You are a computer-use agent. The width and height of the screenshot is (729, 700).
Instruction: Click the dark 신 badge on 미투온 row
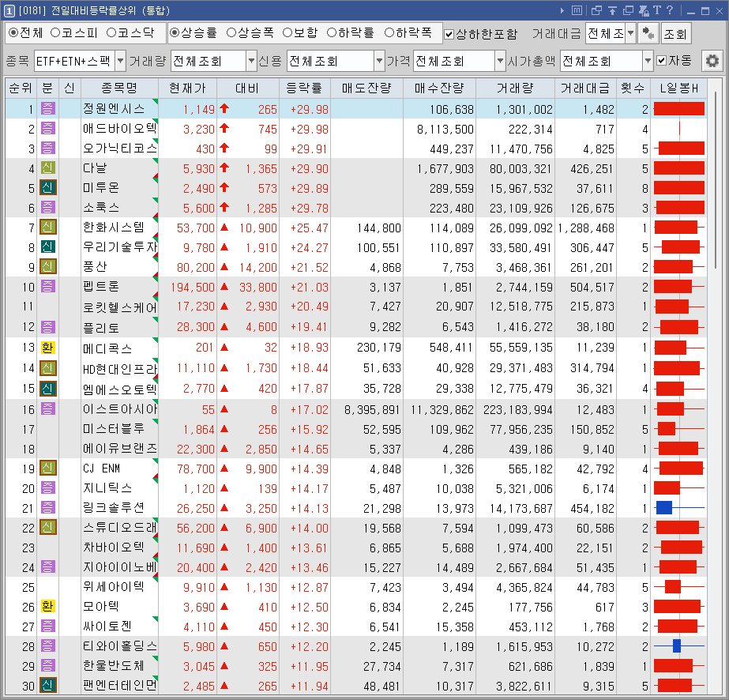click(x=48, y=187)
